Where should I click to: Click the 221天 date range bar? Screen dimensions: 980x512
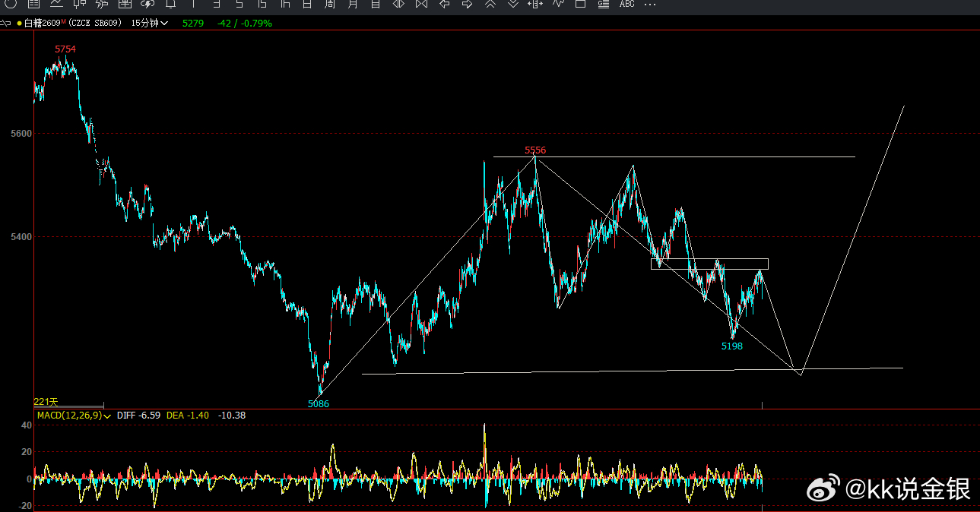(68, 401)
